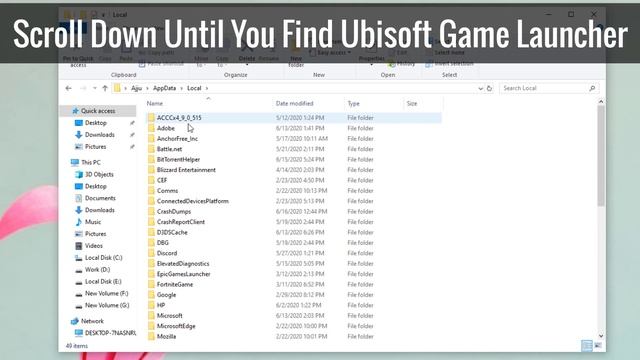The image size is (640, 360).
Task: Open 3D Objects folder in sidebar
Action: coord(99,174)
